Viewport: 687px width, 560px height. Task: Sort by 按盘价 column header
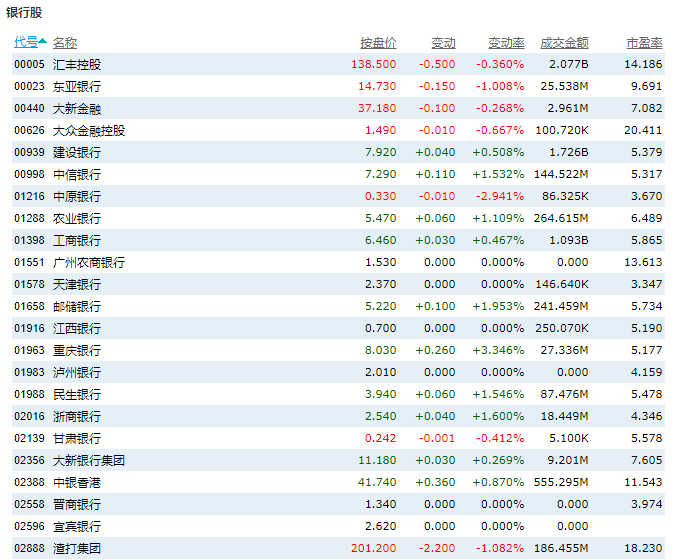(378, 43)
